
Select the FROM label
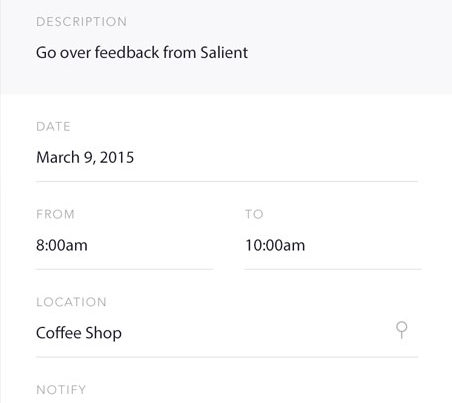point(55,214)
